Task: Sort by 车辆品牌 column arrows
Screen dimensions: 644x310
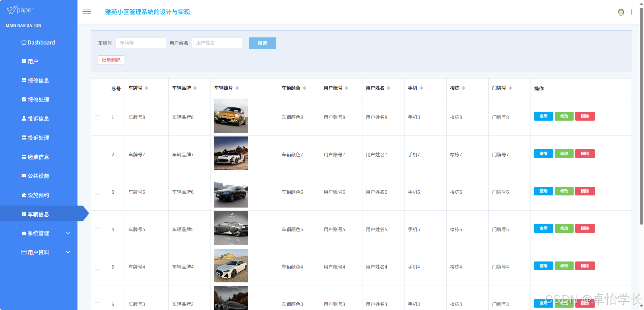Action: coord(195,88)
